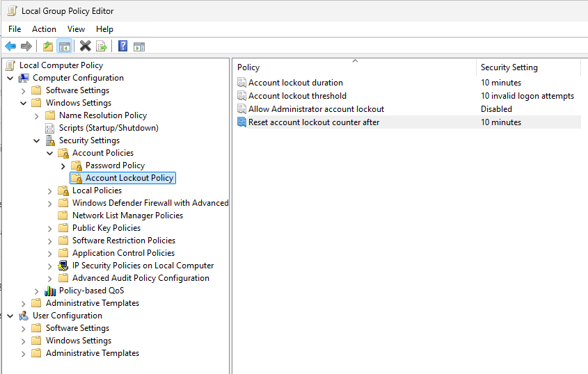Viewport: 588px width, 374px height.
Task: Click the Allow Administrator account lockout icon
Action: click(x=242, y=109)
